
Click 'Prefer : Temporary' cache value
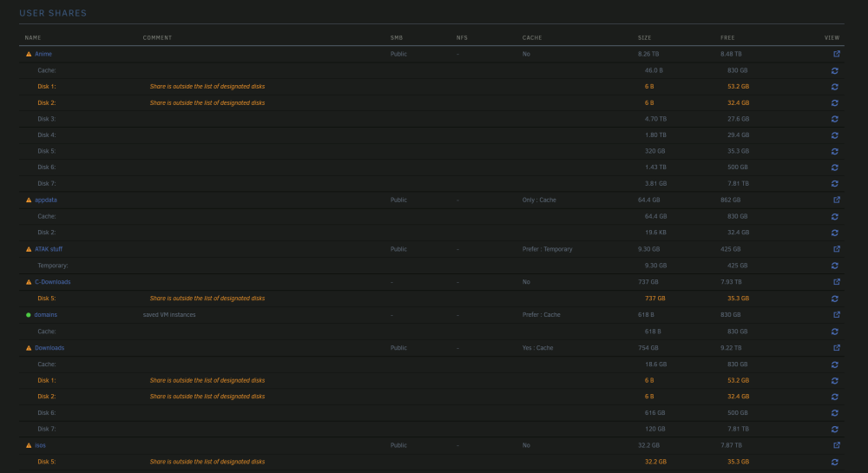(548, 249)
